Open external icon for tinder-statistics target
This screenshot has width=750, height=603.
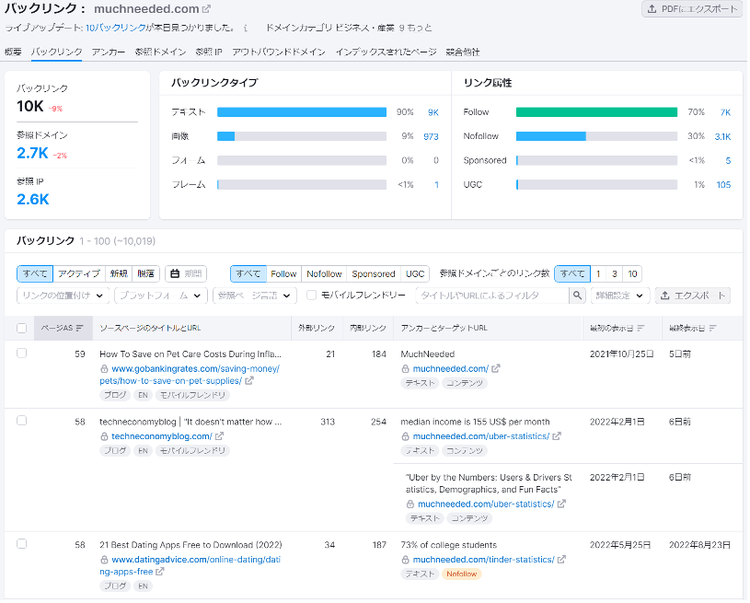click(x=561, y=560)
